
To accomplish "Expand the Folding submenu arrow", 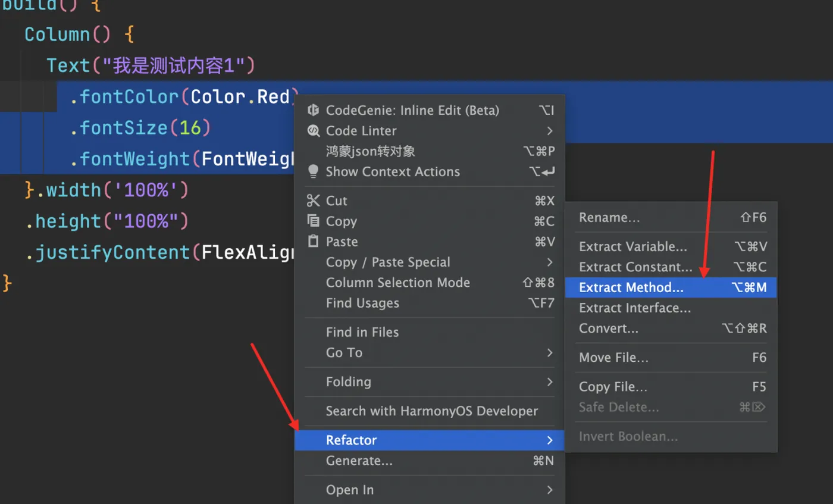I will pos(550,381).
